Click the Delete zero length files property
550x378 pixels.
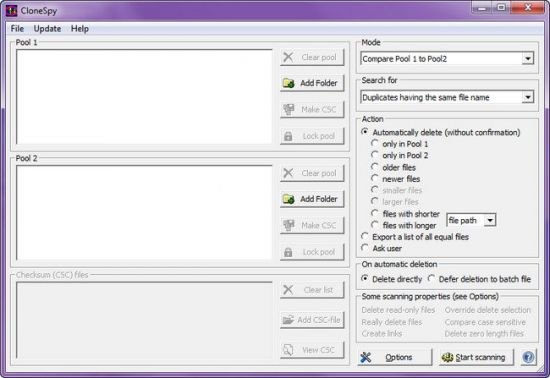[x=484, y=333]
